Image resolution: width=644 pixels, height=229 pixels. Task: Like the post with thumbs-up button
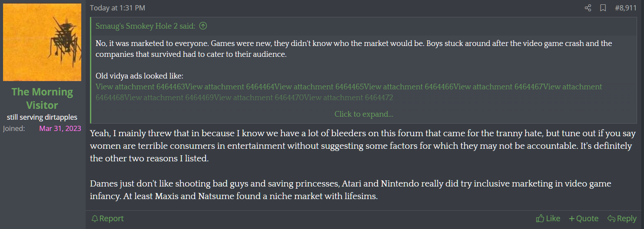548,219
